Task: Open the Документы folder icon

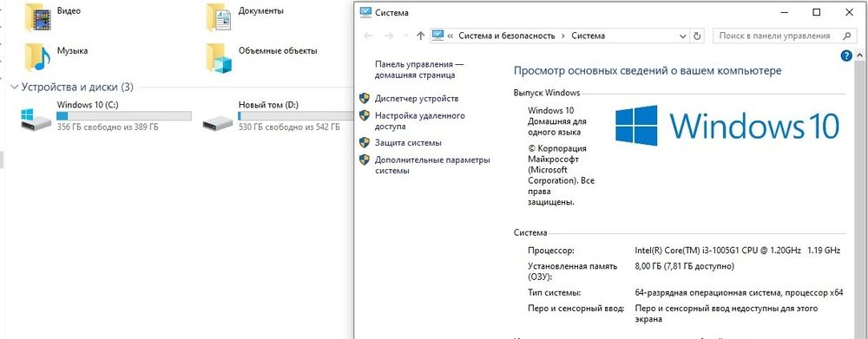Action: pos(218,16)
